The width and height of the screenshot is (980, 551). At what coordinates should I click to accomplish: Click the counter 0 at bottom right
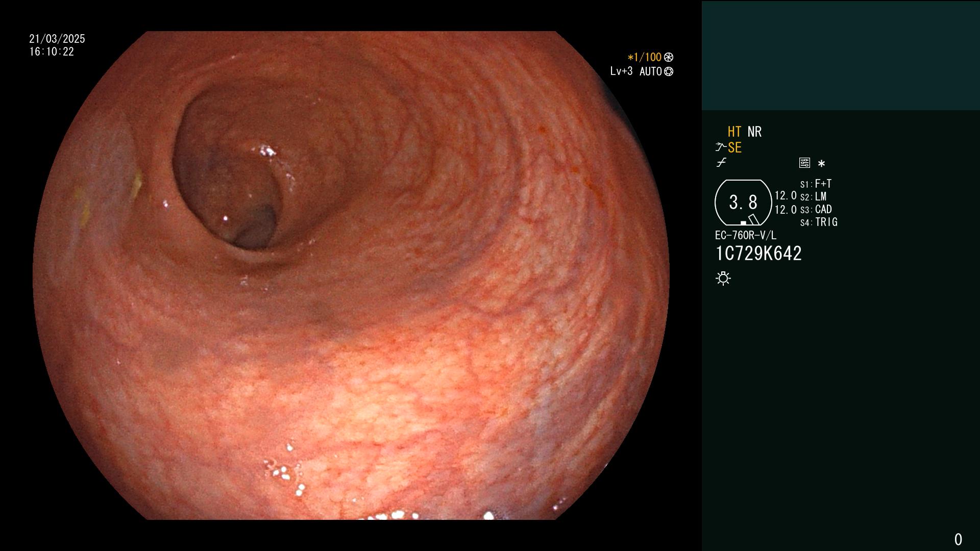point(958,539)
